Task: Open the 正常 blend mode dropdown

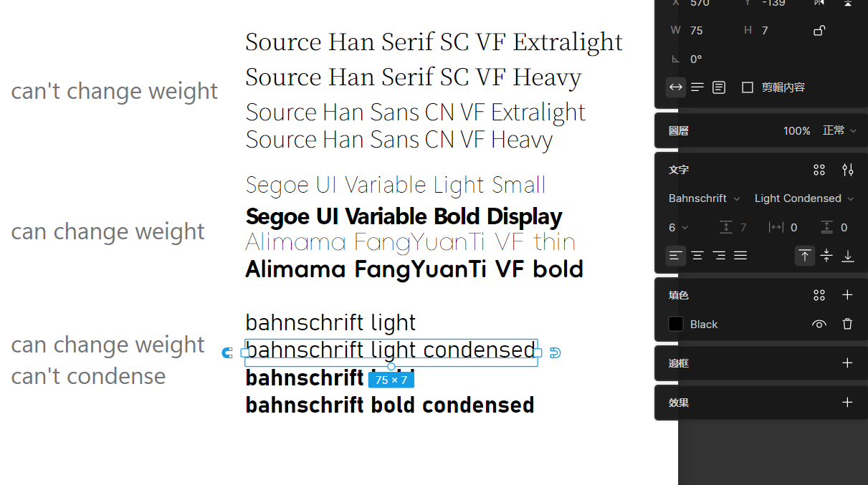Action: (x=839, y=130)
